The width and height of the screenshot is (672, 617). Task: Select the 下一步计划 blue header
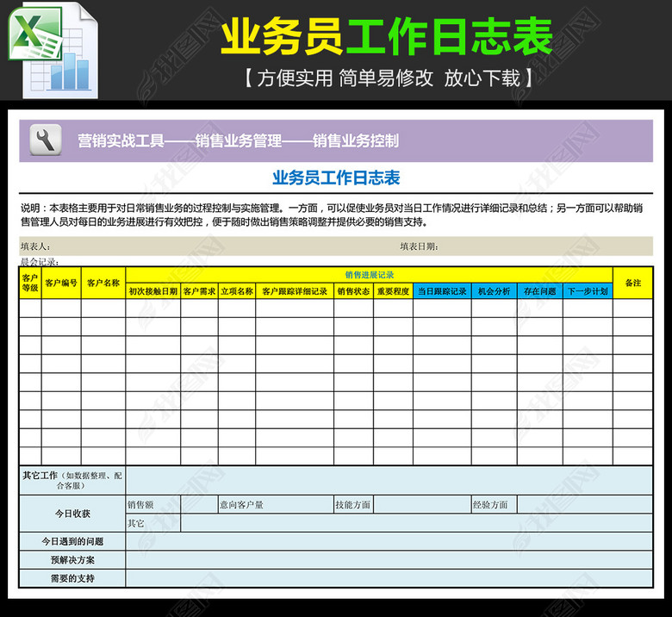pyautogui.click(x=588, y=291)
